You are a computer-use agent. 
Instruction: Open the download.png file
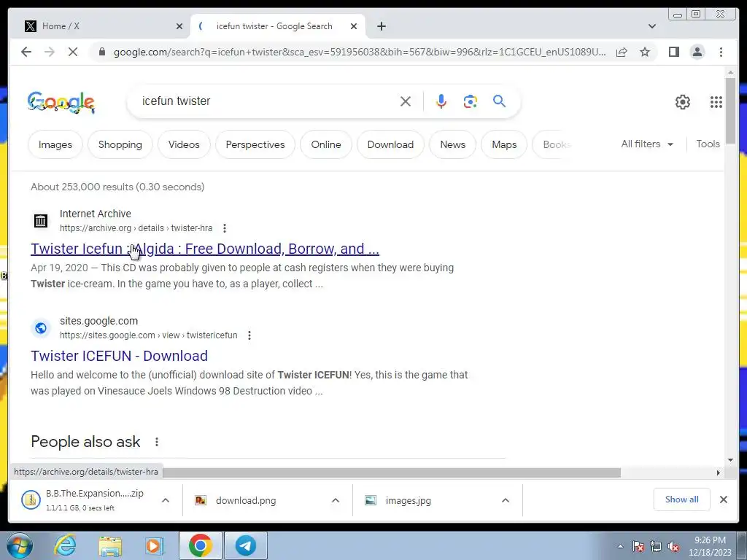tap(236, 500)
